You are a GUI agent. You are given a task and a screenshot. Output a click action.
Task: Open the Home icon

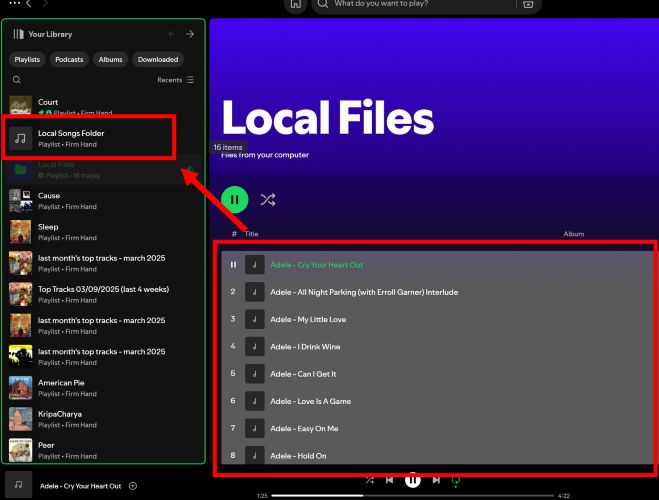coord(296,4)
